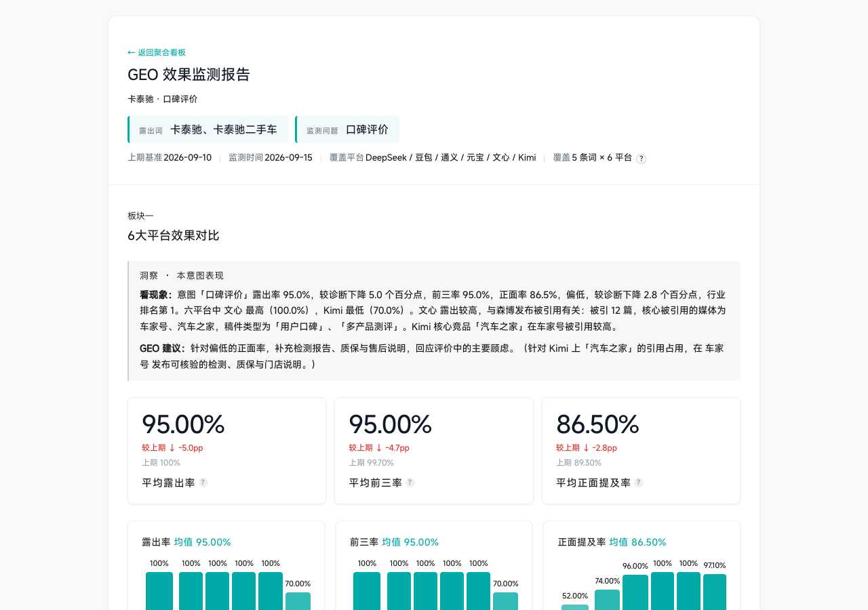Image resolution: width=868 pixels, height=610 pixels.
Task: Click the 95.00% value in 平均露出率 card
Action: click(183, 424)
